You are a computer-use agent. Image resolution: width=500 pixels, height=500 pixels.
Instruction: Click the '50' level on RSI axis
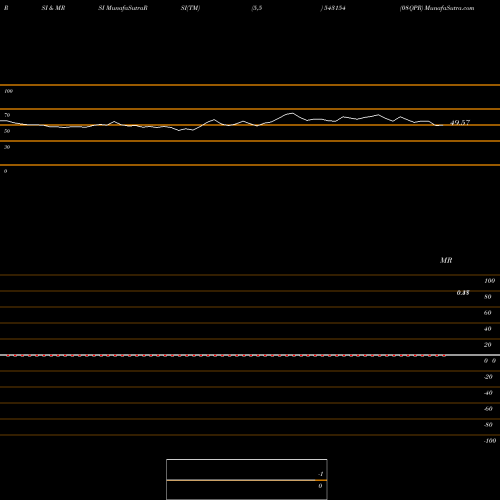pyautogui.click(x=7, y=131)
